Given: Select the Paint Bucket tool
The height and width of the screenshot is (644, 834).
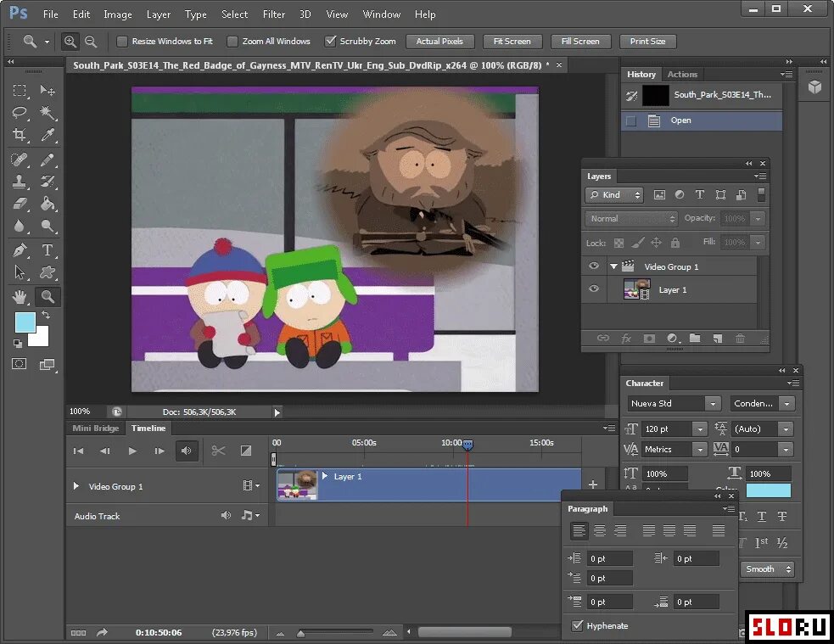Looking at the screenshot, I should pyautogui.click(x=48, y=203).
